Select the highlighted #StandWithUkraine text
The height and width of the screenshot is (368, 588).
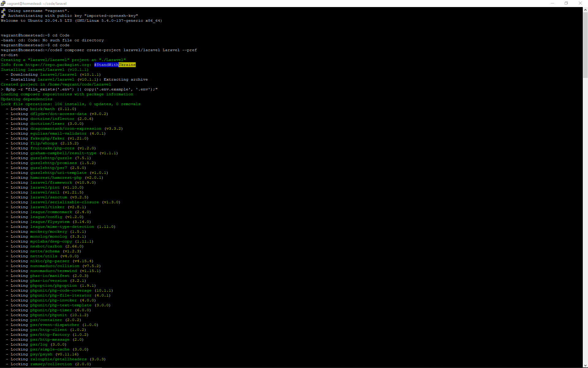click(x=115, y=65)
